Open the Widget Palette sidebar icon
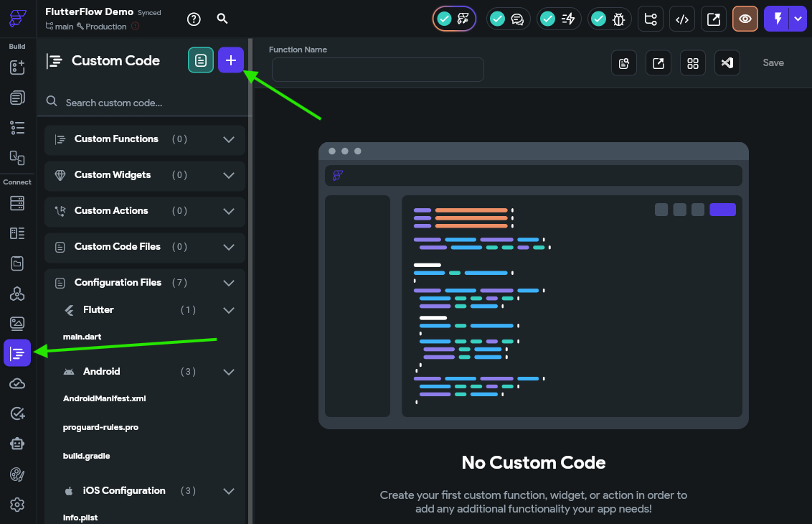This screenshot has height=524, width=812. (x=17, y=67)
